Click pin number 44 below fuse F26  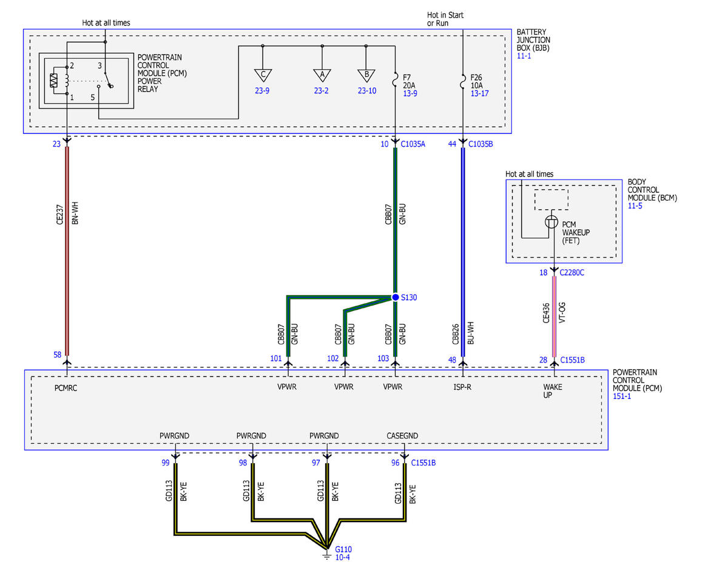point(453,144)
